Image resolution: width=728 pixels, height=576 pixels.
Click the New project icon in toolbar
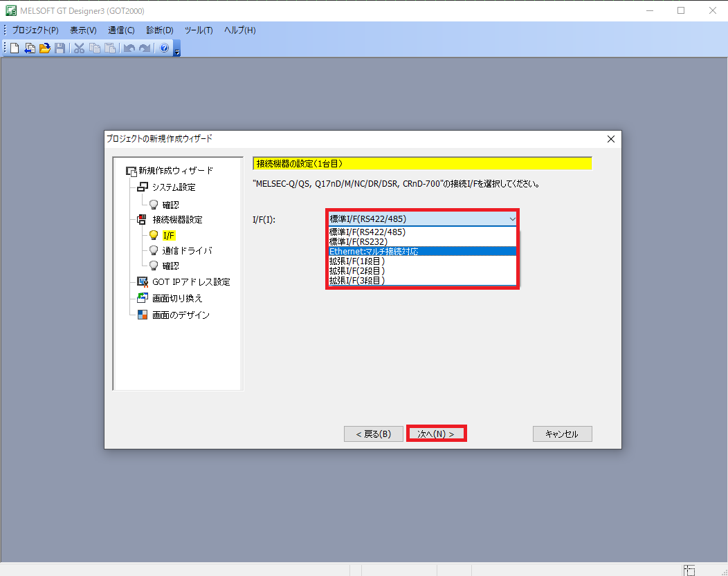coord(15,48)
